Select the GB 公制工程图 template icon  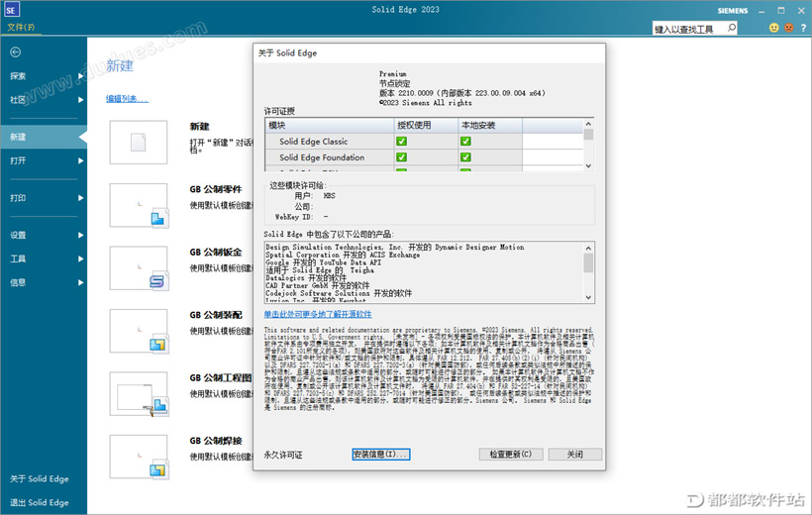pyautogui.click(x=139, y=394)
